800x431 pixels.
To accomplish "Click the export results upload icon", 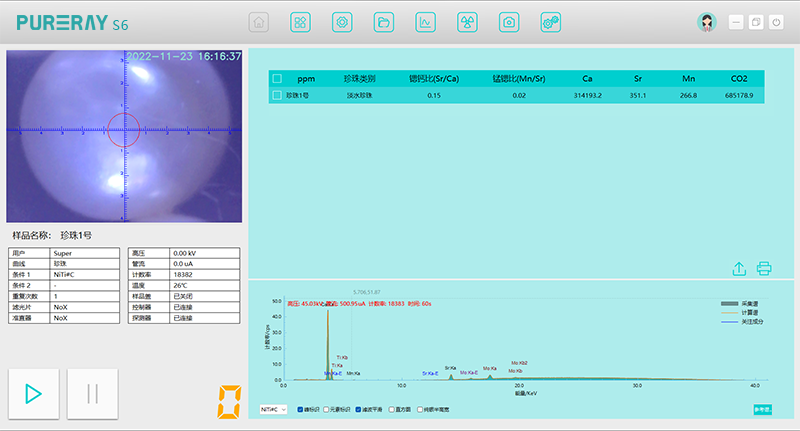I will pyautogui.click(x=739, y=268).
